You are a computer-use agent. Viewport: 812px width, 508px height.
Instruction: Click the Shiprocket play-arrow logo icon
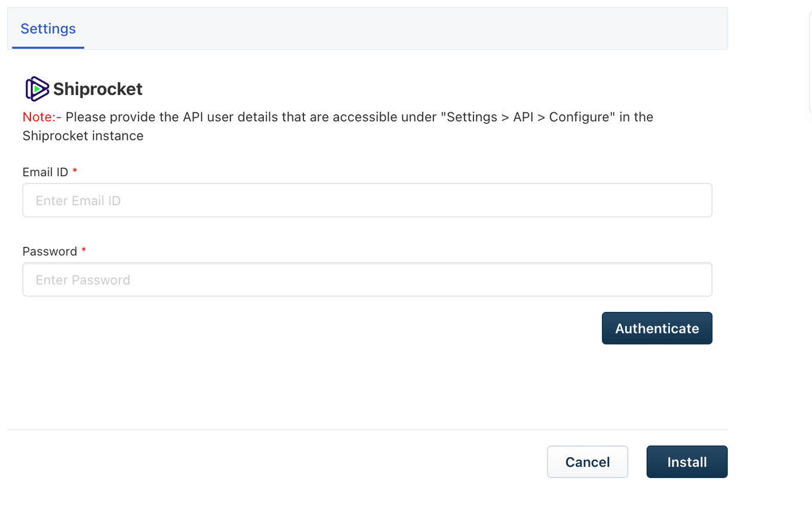click(x=37, y=89)
